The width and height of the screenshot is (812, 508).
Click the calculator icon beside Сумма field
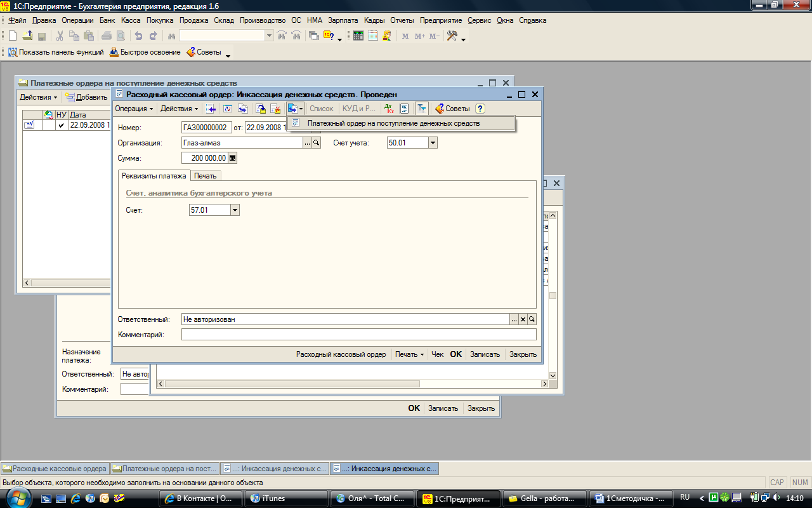[x=233, y=158]
